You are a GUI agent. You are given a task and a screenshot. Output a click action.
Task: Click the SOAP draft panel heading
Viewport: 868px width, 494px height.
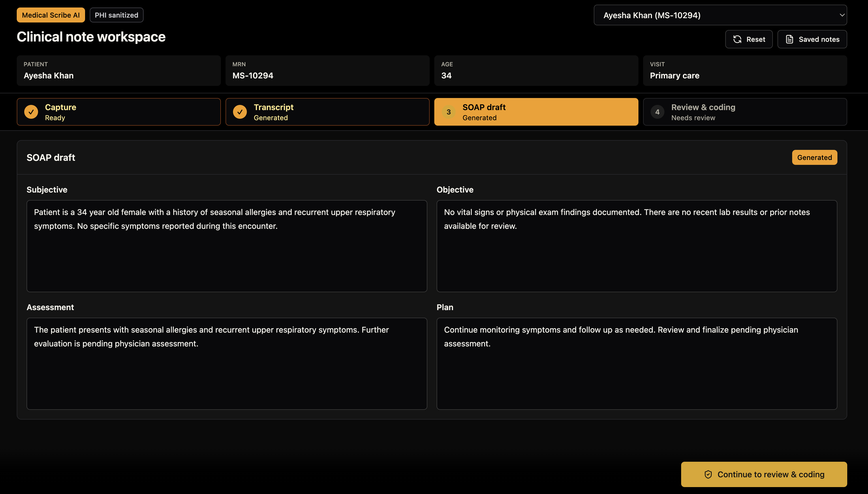51,157
